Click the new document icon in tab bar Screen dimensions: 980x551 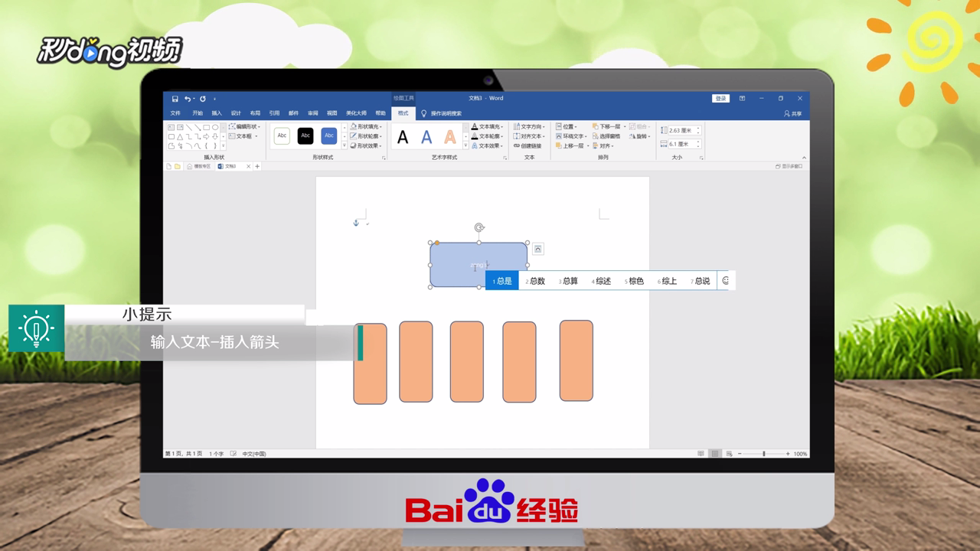pyautogui.click(x=169, y=166)
